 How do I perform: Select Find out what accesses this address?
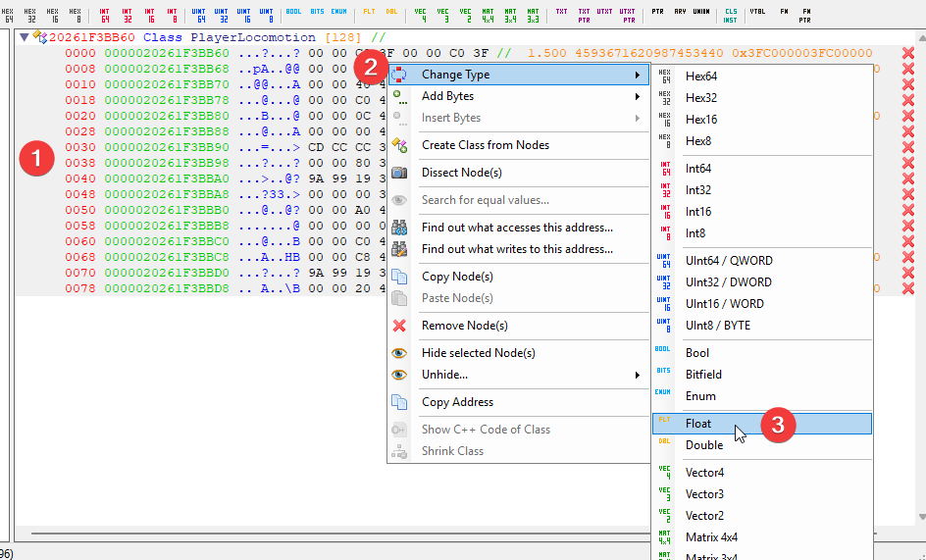(519, 228)
